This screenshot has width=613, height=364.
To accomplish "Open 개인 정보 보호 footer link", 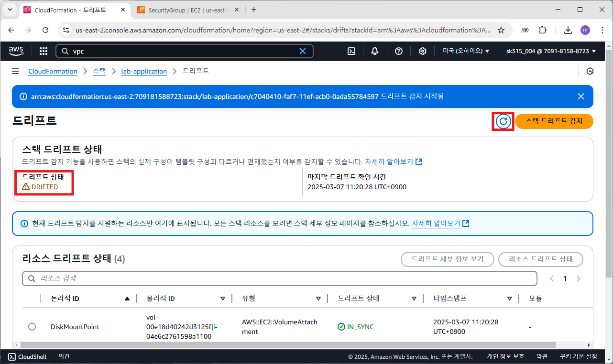I will 505,356.
